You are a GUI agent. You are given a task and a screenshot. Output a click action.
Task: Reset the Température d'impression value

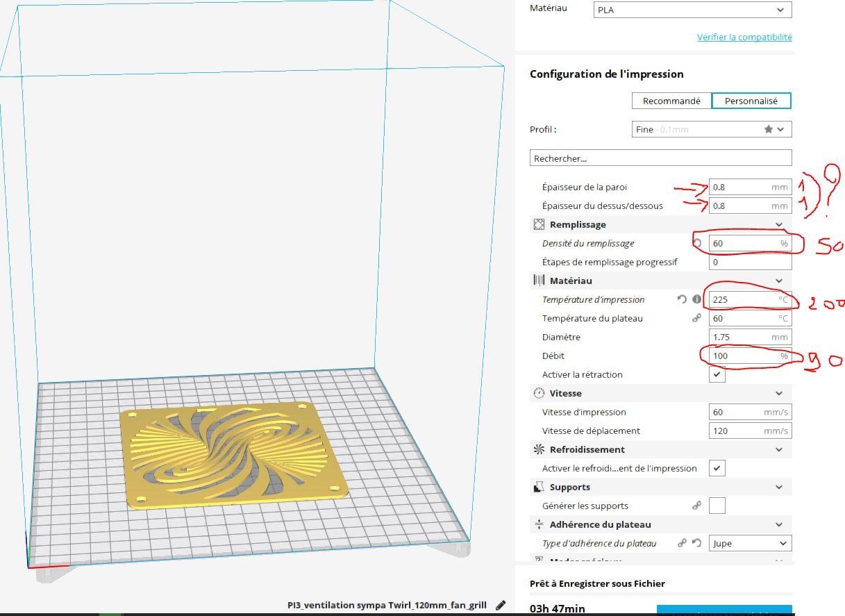pos(682,299)
